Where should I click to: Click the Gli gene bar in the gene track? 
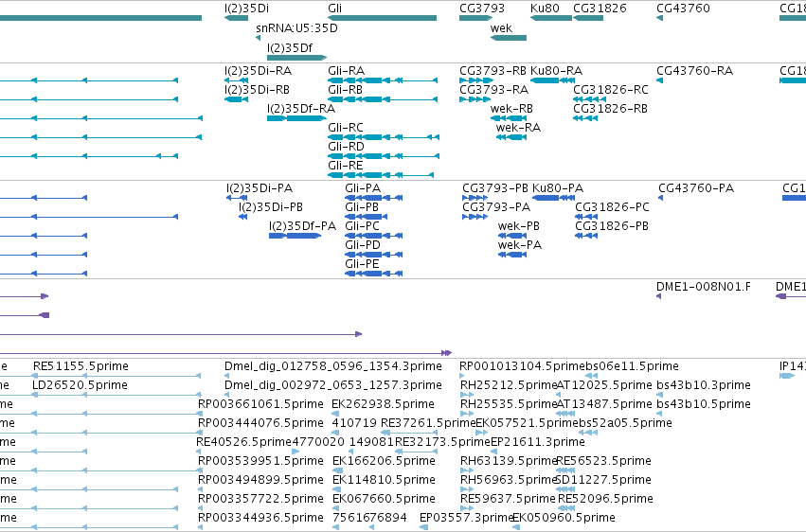pyautogui.click(x=382, y=18)
